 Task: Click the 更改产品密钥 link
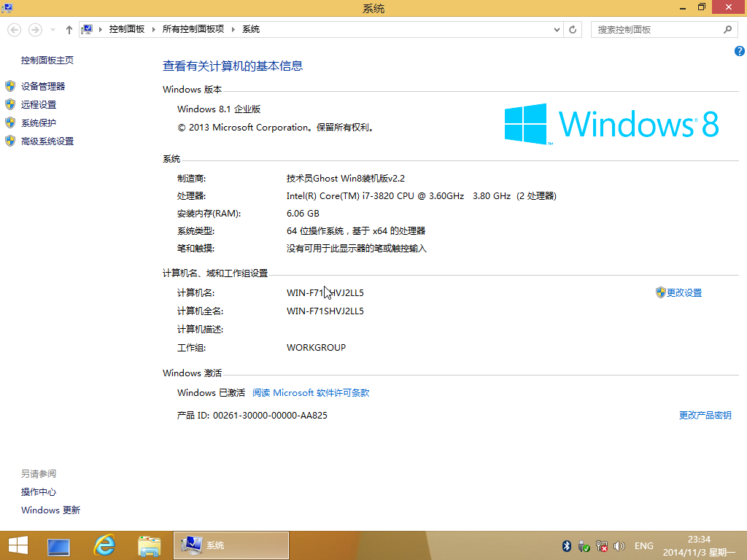705,415
